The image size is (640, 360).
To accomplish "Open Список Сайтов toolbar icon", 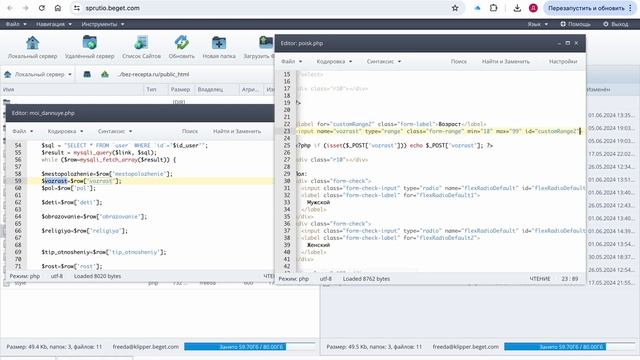I will (141, 47).
